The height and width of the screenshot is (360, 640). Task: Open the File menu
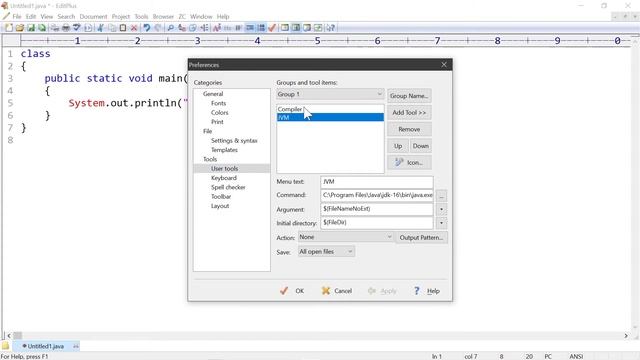pos(17,17)
